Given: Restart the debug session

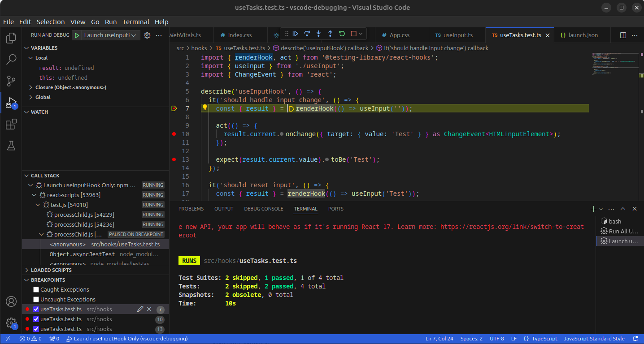Looking at the screenshot, I should (342, 34).
